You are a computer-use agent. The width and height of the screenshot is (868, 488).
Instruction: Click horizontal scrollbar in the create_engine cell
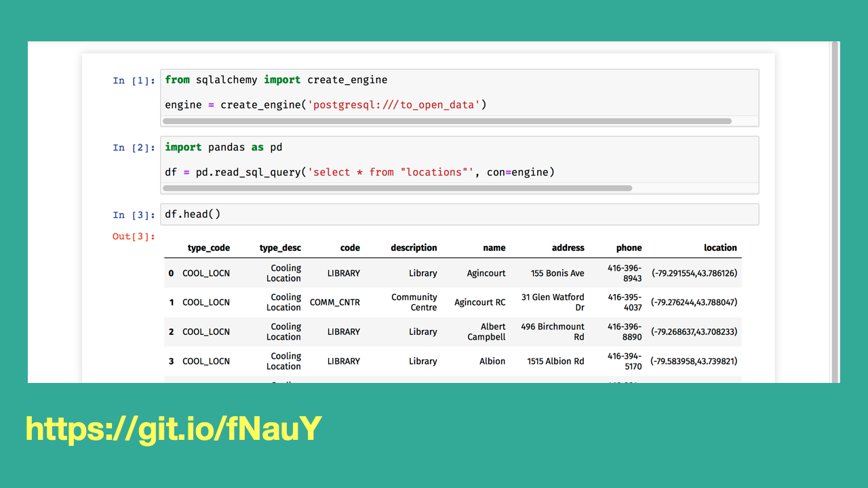447,121
